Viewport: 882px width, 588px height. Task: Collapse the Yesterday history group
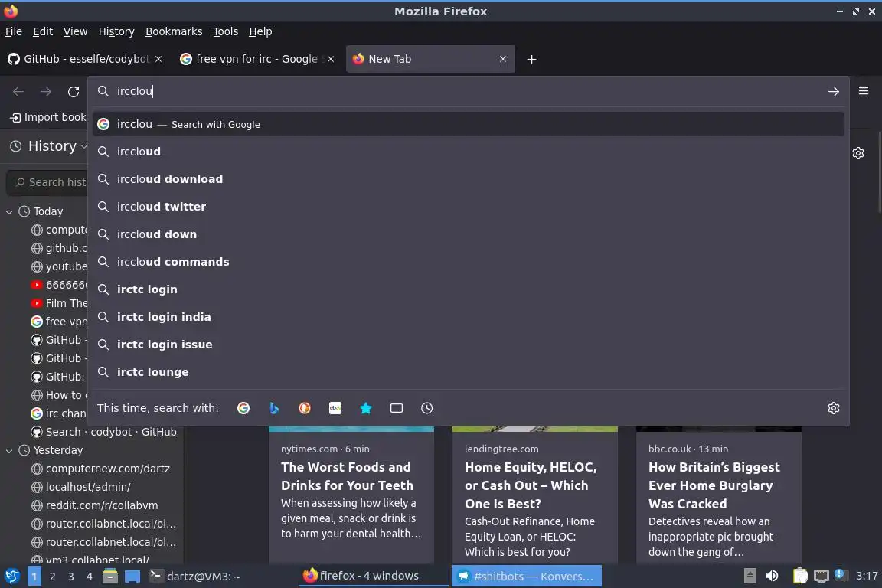(x=9, y=451)
